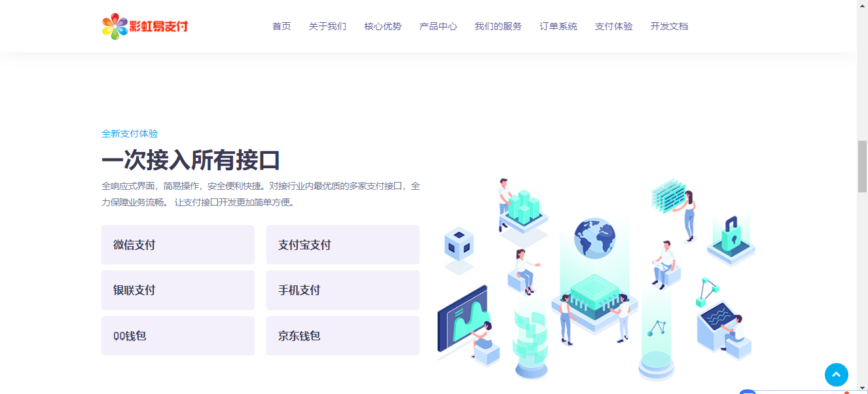Navigate to 我们的服务
The image size is (868, 394).
coord(498,26)
